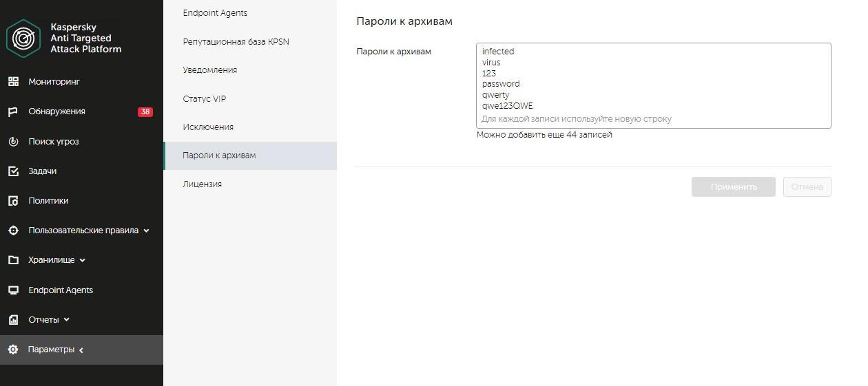Click inside the archive passwords text area

click(653, 86)
